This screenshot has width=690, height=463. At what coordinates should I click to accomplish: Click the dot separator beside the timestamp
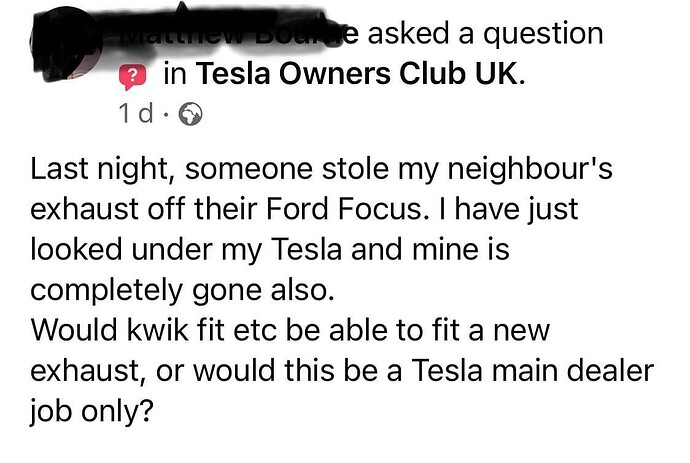[166, 116]
